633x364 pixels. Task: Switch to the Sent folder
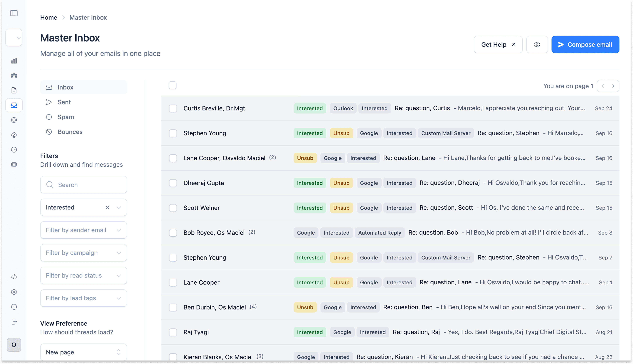pyautogui.click(x=64, y=102)
